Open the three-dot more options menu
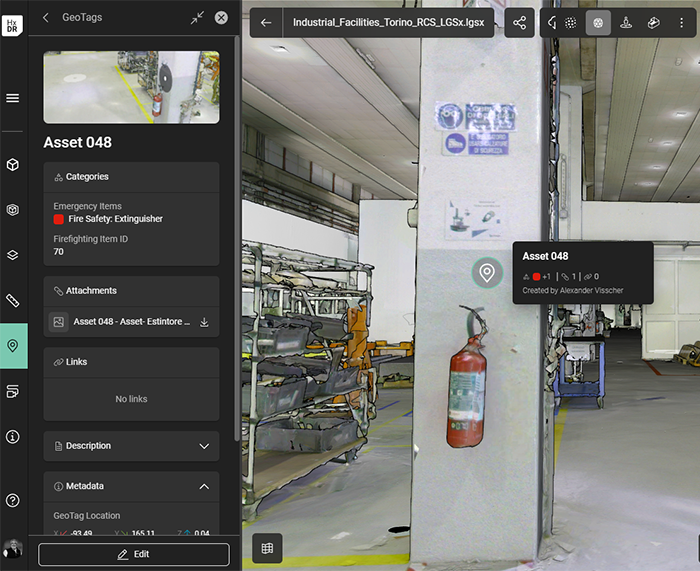This screenshot has height=571, width=700. pos(682,22)
